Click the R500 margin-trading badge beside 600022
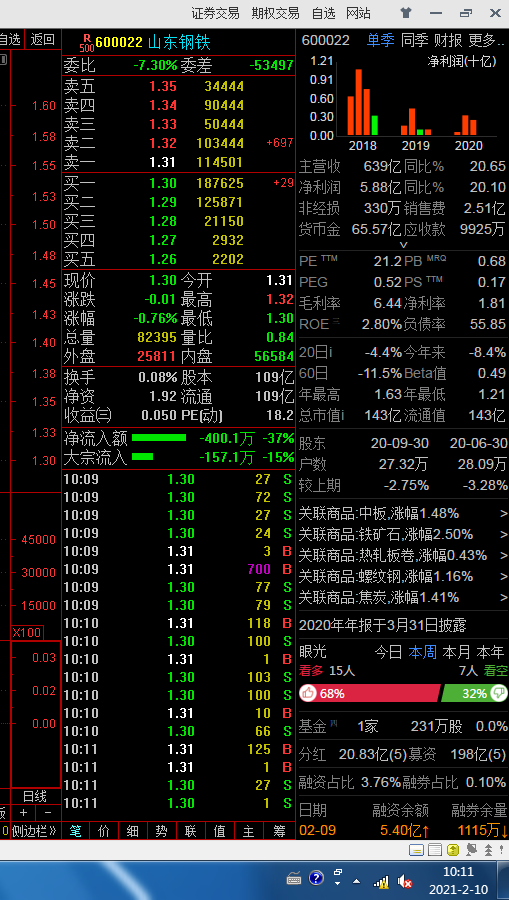This screenshot has height=900, width=509. [x=87, y=42]
